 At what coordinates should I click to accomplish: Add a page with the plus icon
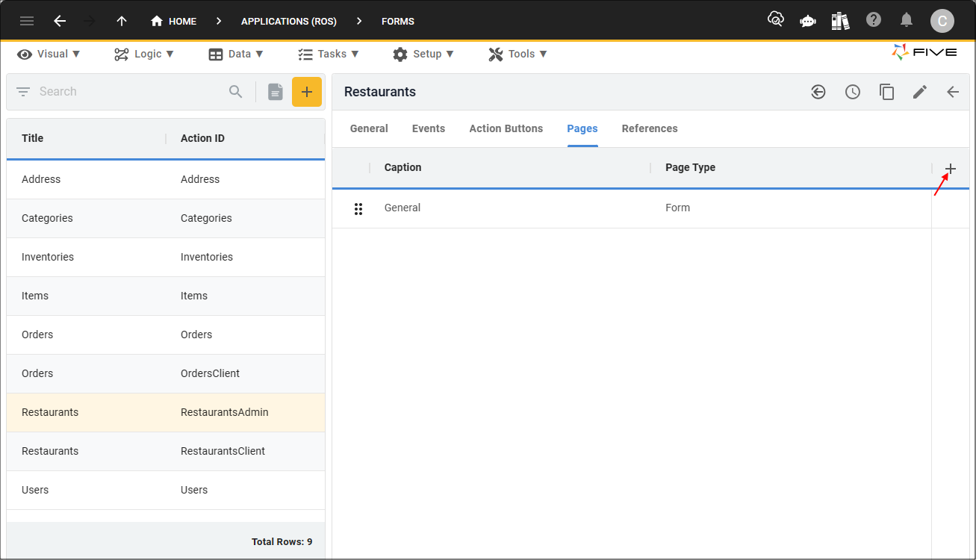951,169
